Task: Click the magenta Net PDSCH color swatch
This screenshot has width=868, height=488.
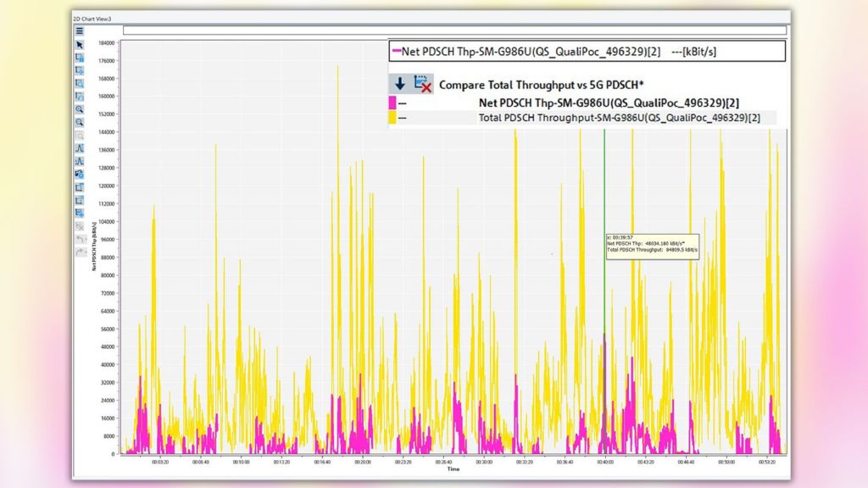Action: (395, 103)
